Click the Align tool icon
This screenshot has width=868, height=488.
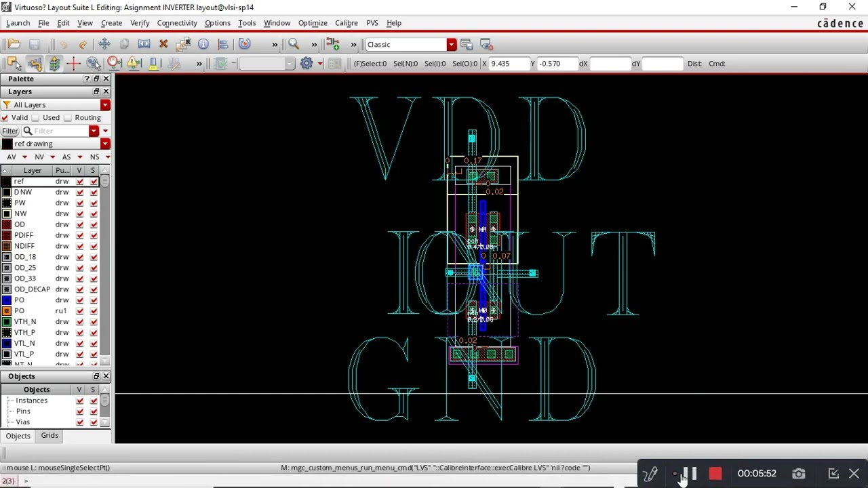pos(223,44)
